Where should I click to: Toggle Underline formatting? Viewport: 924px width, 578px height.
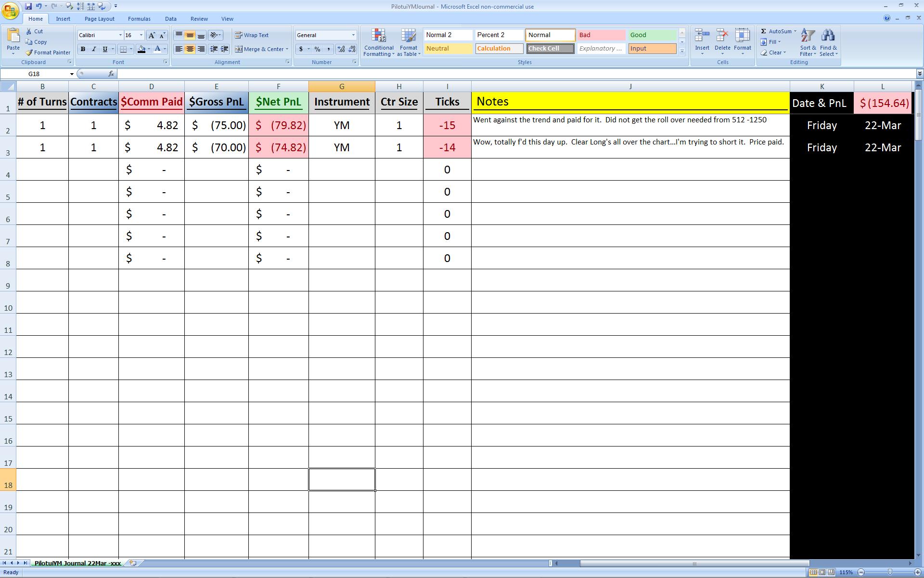coord(105,49)
